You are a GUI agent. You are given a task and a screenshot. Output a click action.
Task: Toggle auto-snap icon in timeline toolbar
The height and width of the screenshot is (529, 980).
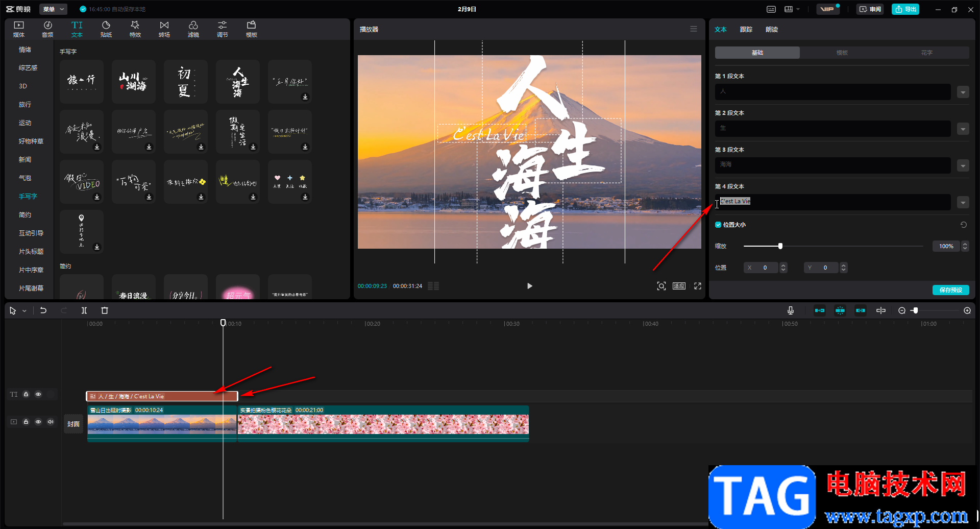coord(840,310)
